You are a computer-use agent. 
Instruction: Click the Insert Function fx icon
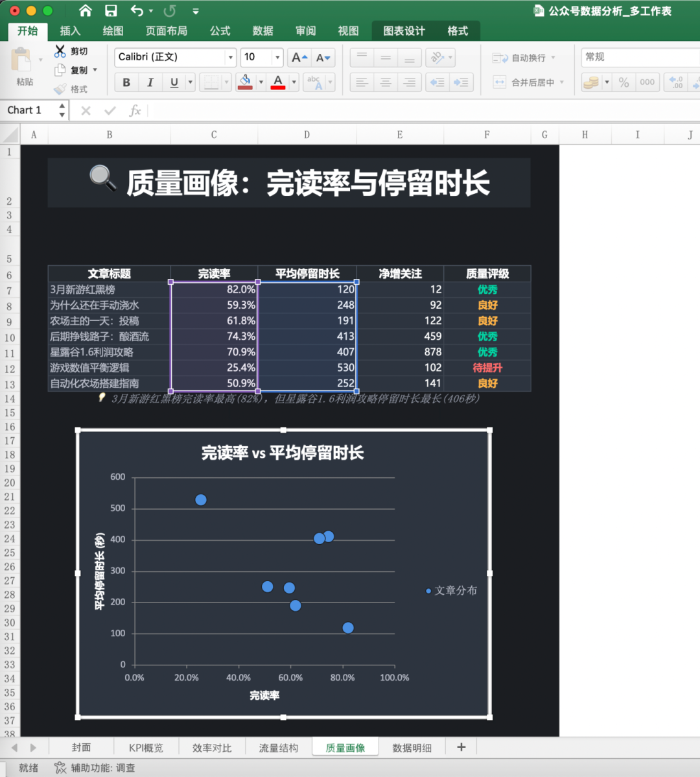tap(135, 110)
